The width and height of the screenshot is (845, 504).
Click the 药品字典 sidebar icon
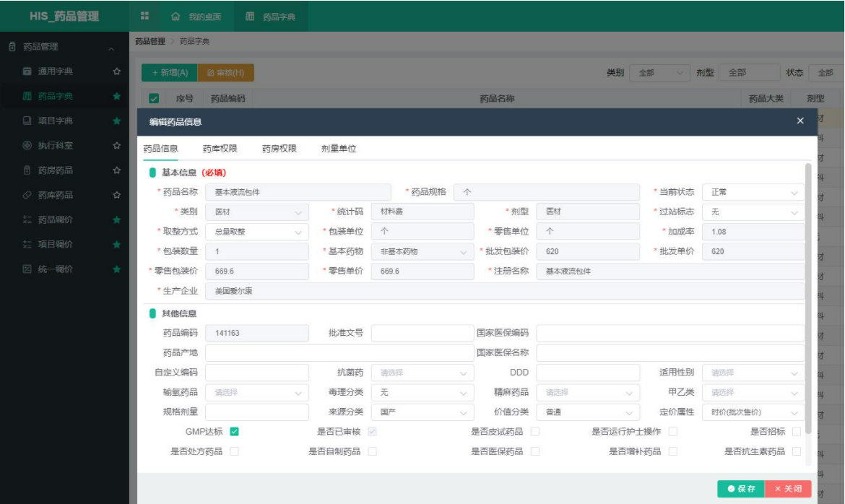27,96
